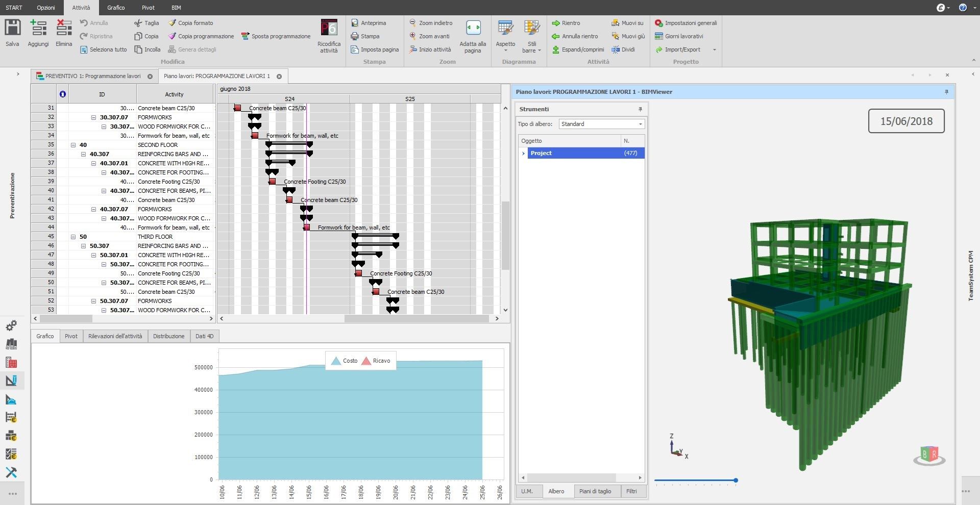Toggle Espandi/comprimi for activities
This screenshot has height=505, width=980.
(x=578, y=49)
